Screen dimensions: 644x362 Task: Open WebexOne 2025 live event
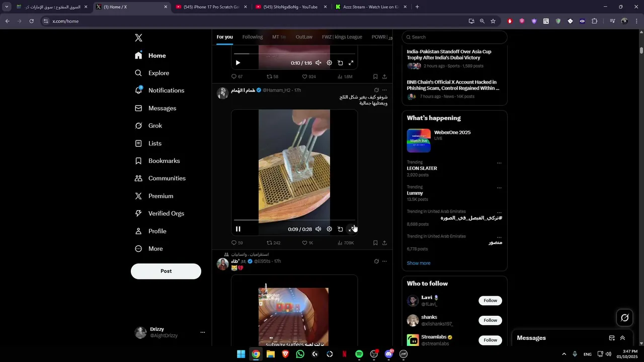(x=454, y=140)
